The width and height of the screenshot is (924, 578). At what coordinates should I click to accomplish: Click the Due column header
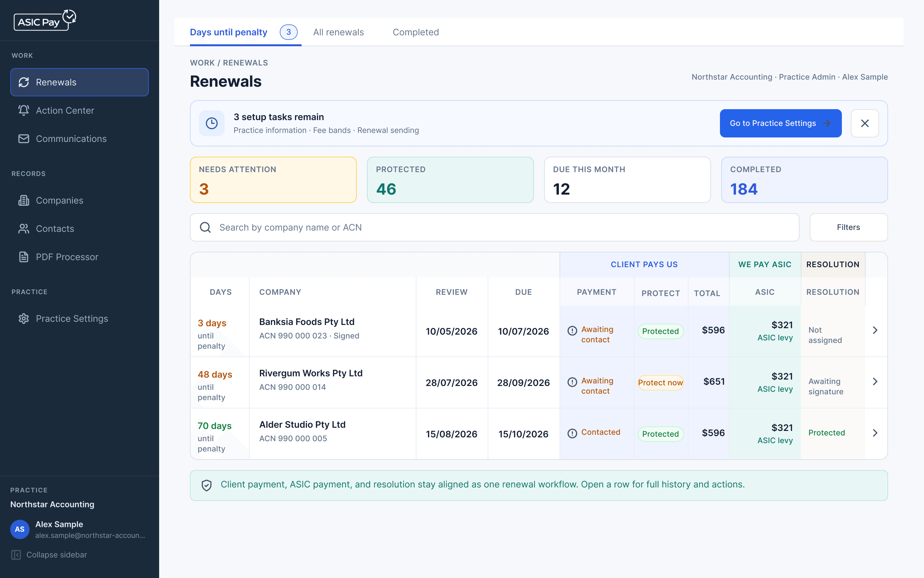(x=524, y=292)
